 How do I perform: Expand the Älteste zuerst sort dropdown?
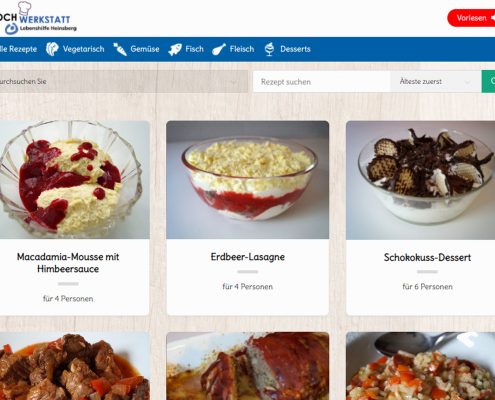[x=436, y=81]
